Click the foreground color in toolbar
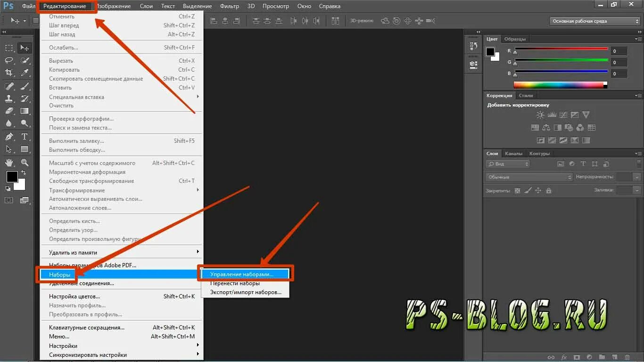 [x=12, y=177]
